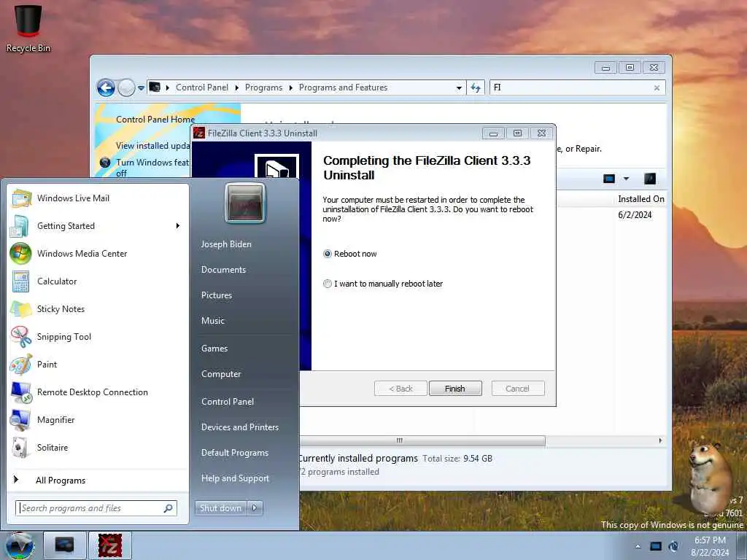
Task: Launch Magnifier icon
Action: tap(20, 420)
